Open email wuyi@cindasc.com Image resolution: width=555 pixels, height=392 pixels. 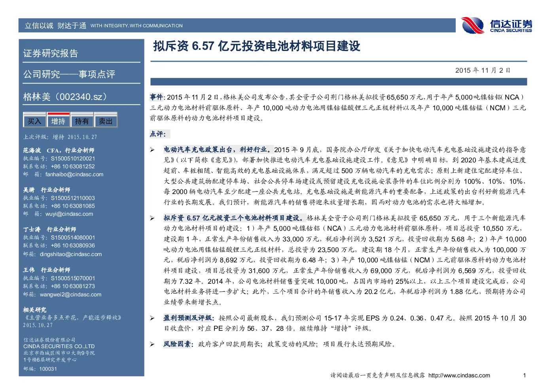point(69,214)
